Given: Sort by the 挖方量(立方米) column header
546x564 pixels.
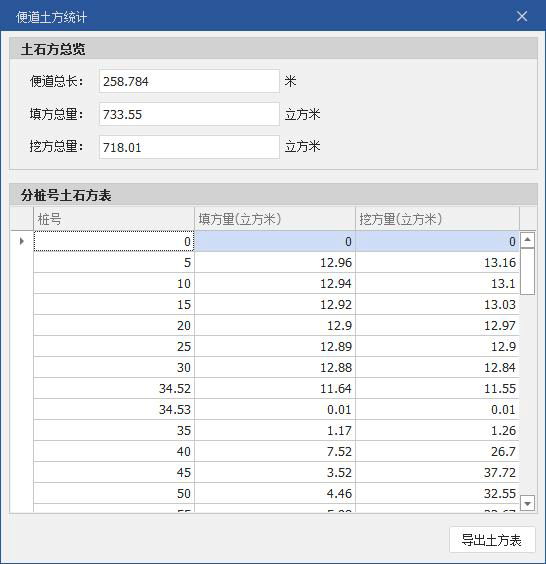Looking at the screenshot, I should (437, 219).
